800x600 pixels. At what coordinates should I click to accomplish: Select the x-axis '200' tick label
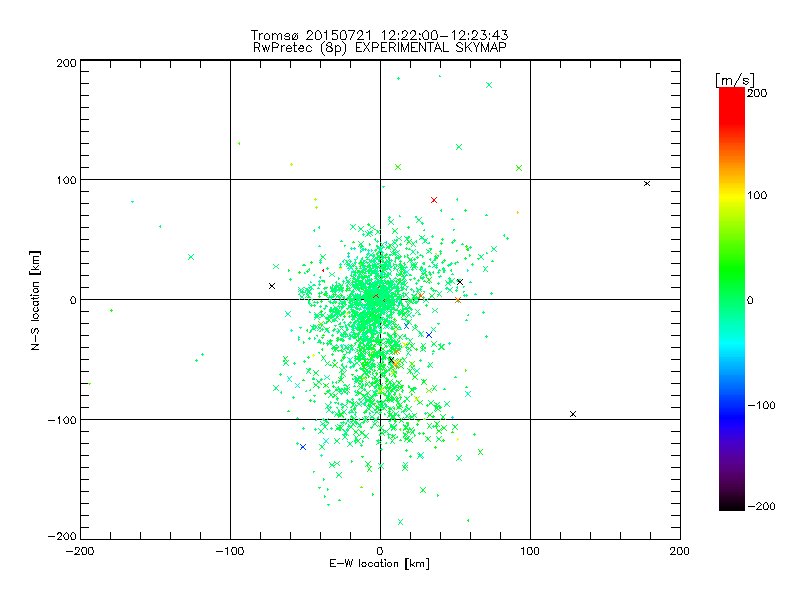[680, 552]
